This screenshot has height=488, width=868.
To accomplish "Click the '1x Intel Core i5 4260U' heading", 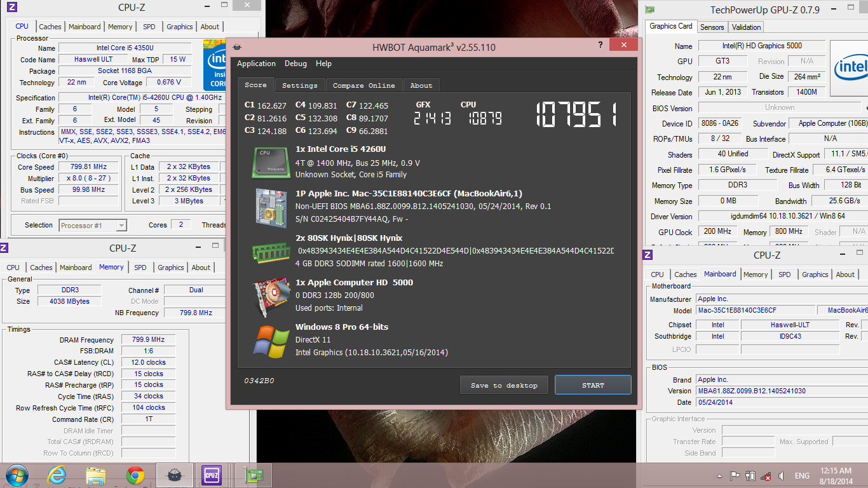I will 341,149.
